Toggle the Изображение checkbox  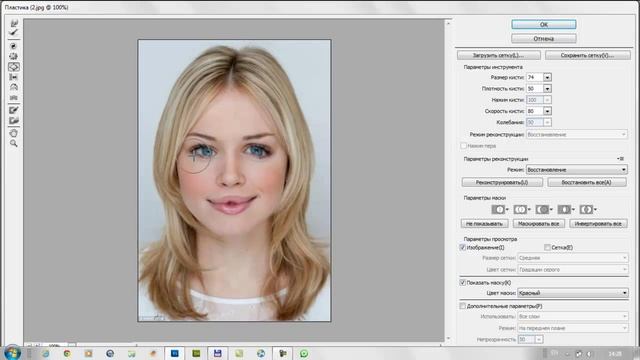pyautogui.click(x=463, y=247)
